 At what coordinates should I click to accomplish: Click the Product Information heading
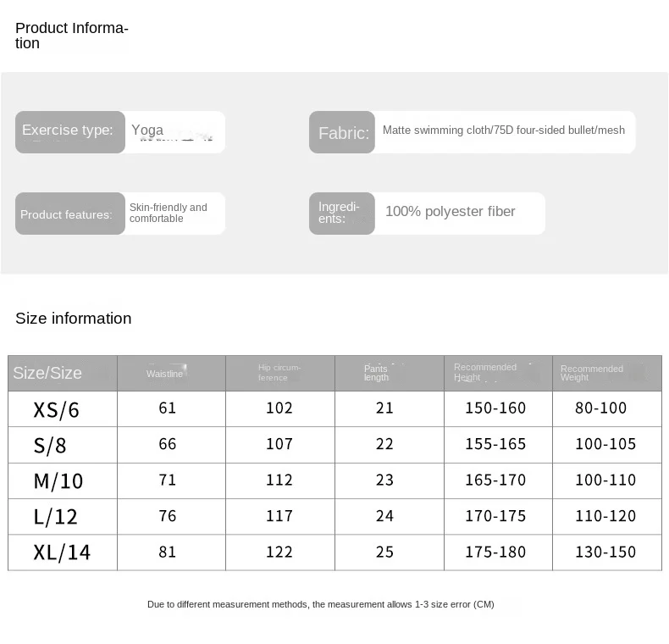[71, 36]
